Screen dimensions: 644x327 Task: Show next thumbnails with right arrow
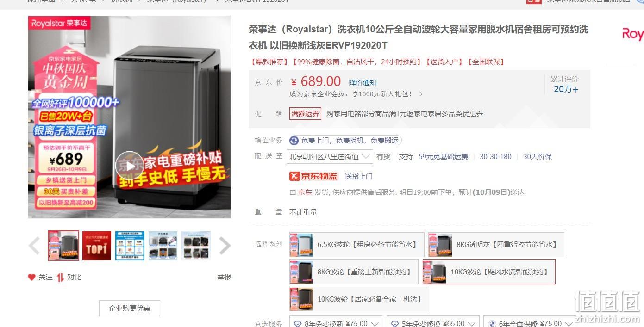tap(225, 246)
